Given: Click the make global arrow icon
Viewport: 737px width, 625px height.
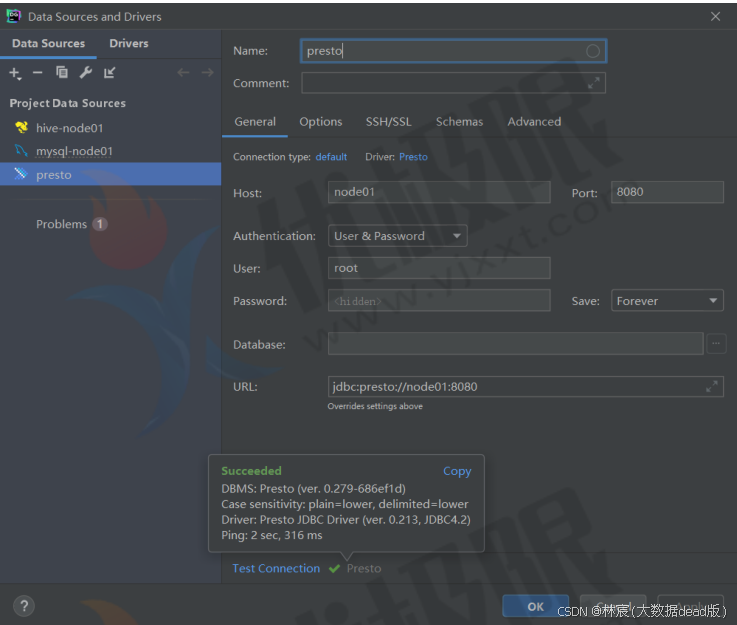Looking at the screenshot, I should click(110, 72).
